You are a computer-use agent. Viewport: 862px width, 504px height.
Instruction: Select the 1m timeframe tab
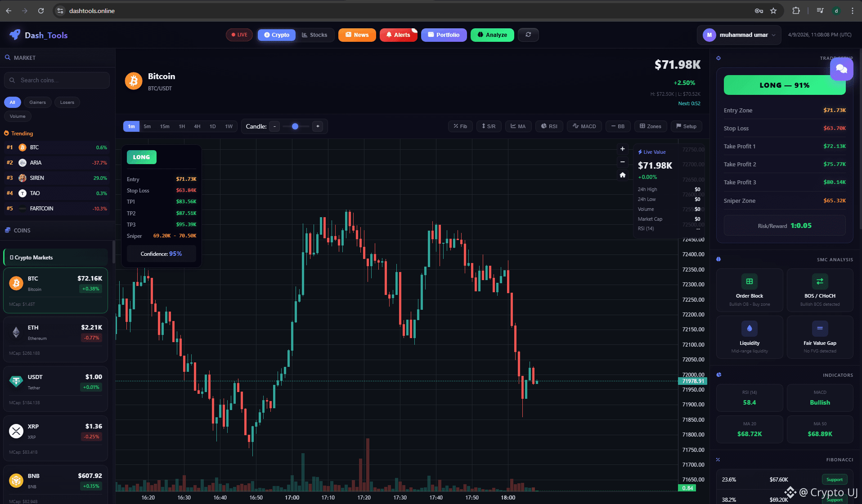[x=131, y=126]
